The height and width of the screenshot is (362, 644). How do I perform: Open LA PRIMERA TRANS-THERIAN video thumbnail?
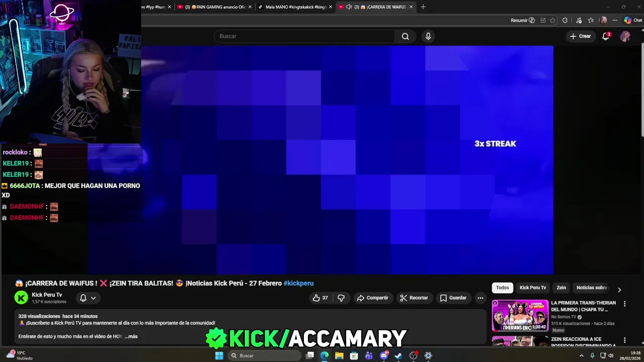[520, 315]
